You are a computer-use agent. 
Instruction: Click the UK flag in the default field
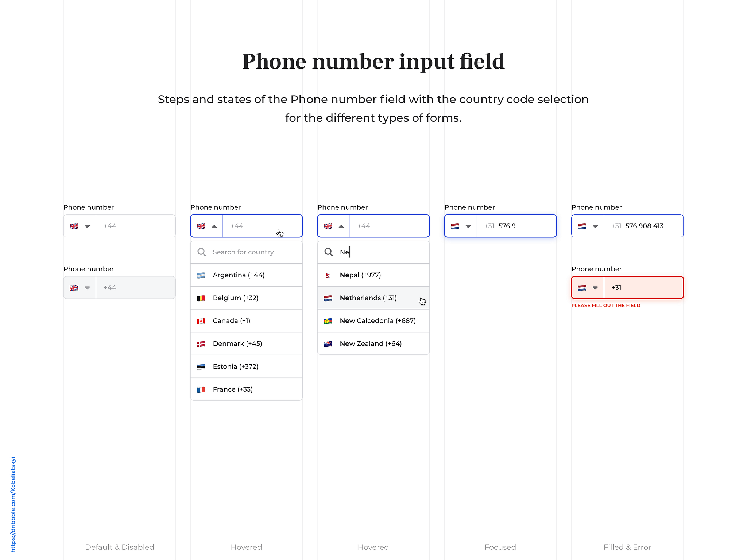click(74, 226)
